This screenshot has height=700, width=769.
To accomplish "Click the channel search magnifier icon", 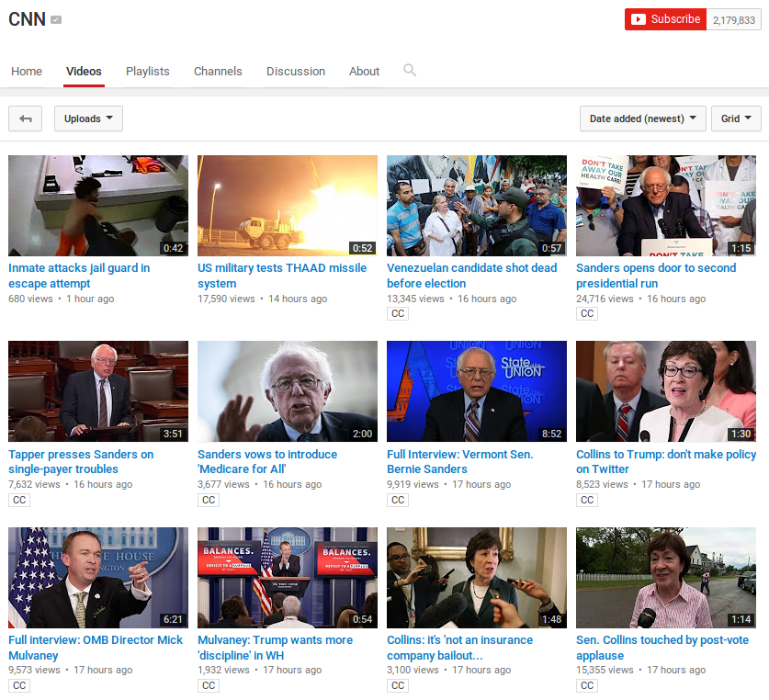I will [410, 71].
